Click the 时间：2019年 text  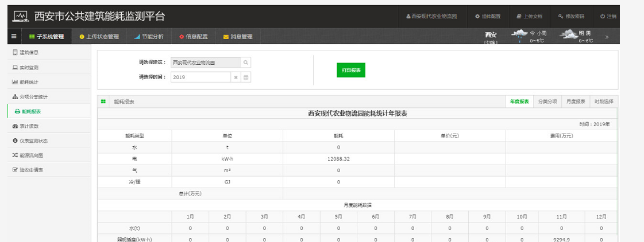(x=594, y=124)
